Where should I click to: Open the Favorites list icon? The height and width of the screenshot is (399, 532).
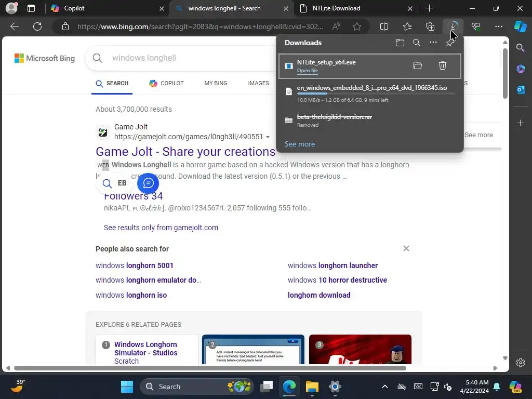click(x=407, y=26)
